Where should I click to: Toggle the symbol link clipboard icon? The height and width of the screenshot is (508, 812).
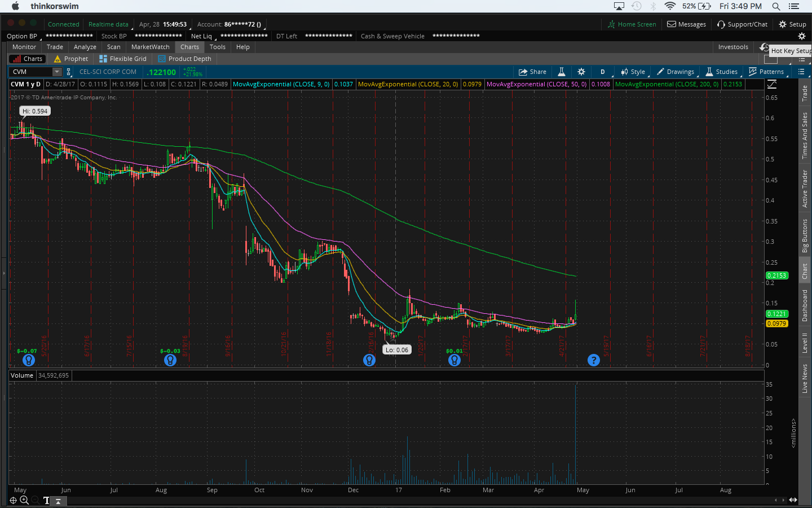click(69, 72)
